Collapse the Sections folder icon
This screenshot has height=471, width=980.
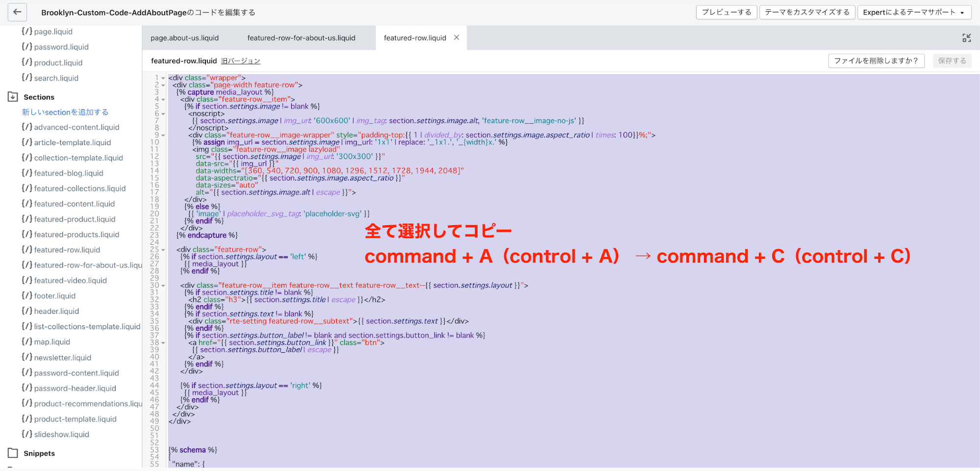pyautogui.click(x=13, y=97)
